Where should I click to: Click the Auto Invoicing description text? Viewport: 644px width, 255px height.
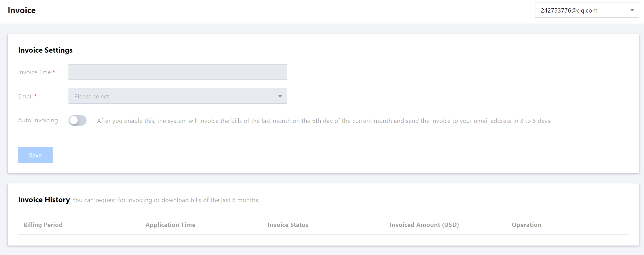point(324,121)
